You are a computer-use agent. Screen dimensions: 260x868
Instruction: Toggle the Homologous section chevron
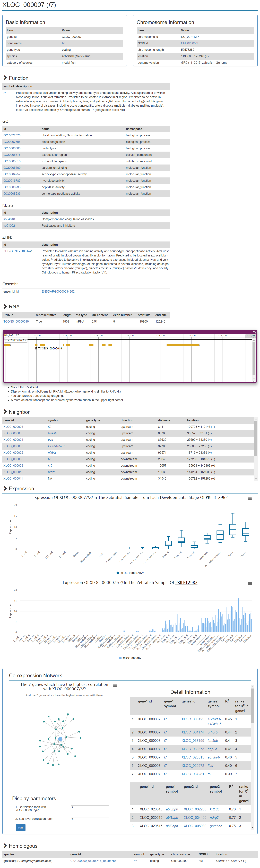[5, 846]
